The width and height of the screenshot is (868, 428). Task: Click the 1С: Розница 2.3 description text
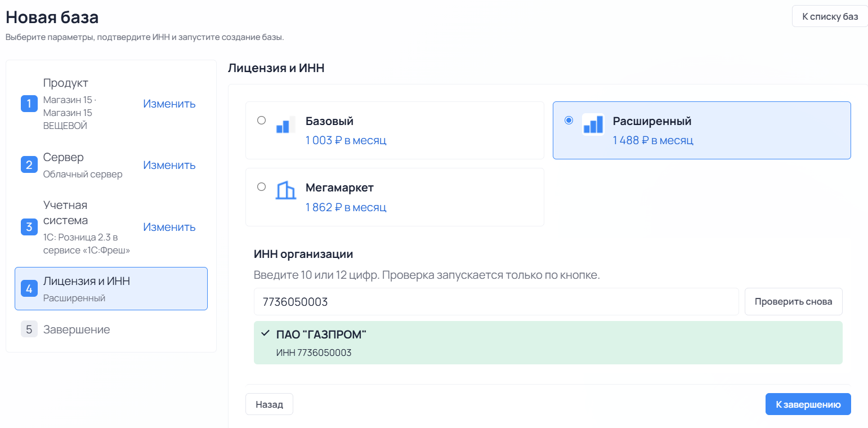click(x=87, y=243)
